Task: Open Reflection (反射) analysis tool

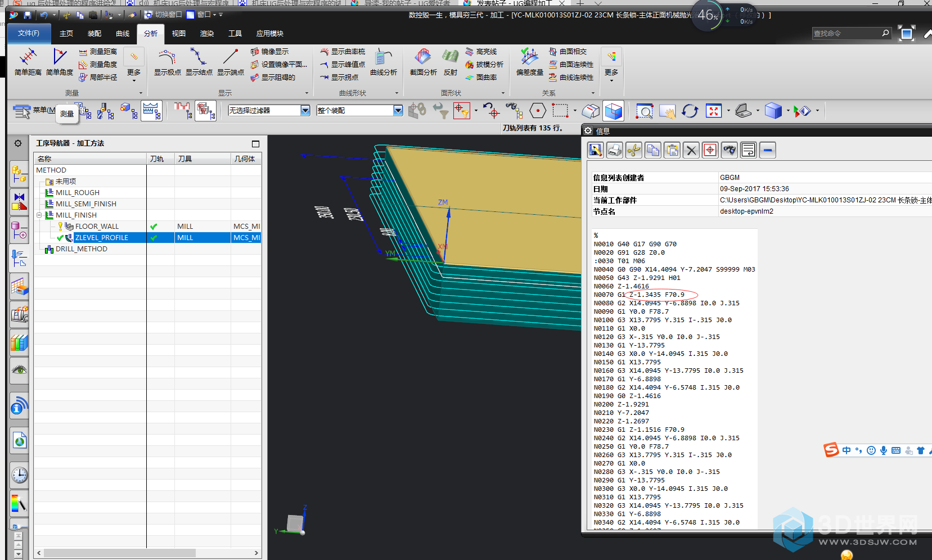Action: click(451, 62)
